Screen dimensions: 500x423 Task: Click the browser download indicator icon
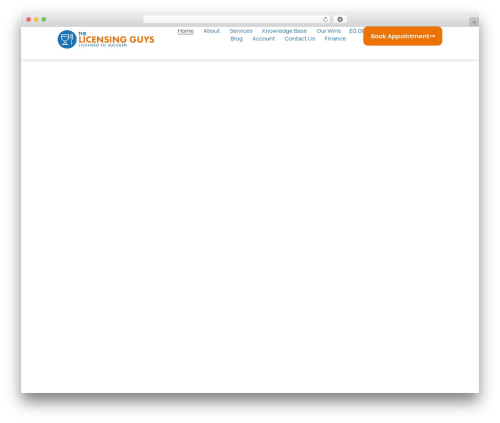340,19
